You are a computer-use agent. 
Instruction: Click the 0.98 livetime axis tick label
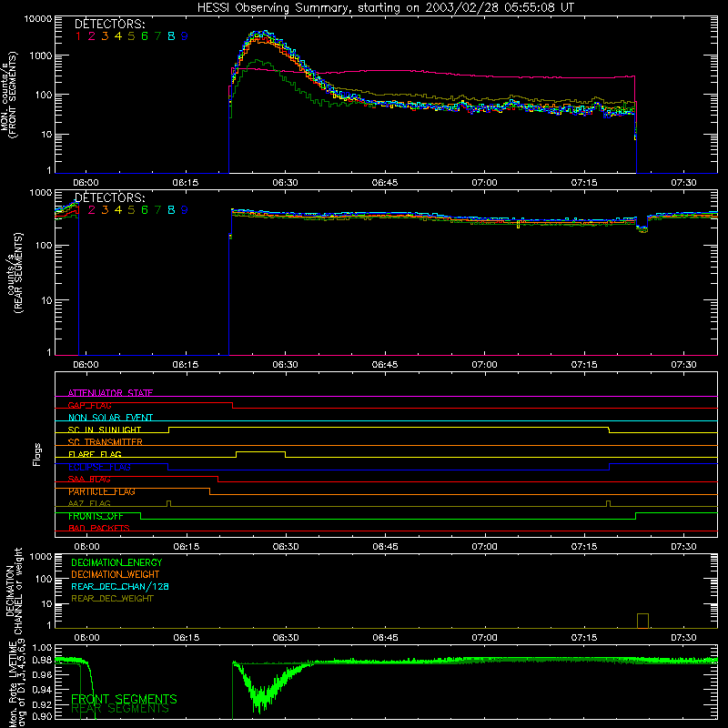pos(42,660)
